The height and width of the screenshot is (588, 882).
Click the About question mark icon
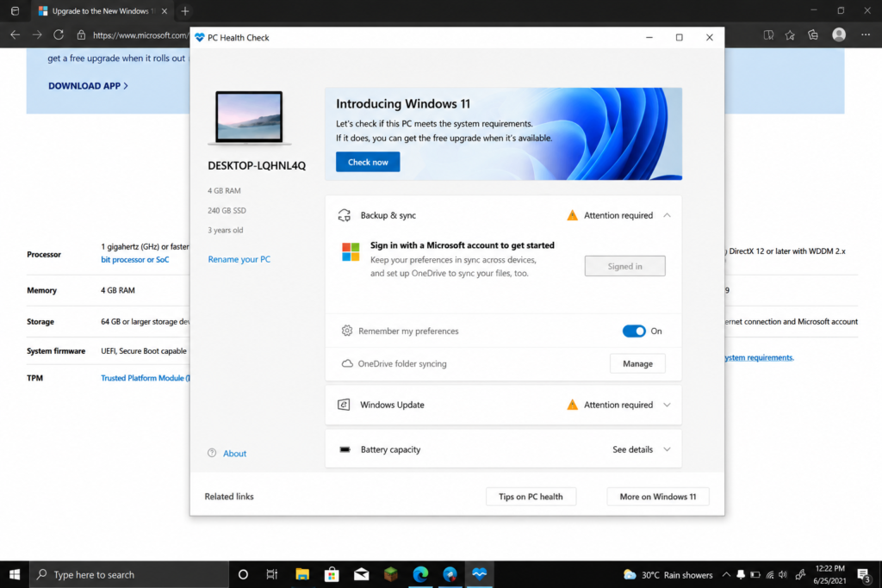(x=212, y=453)
